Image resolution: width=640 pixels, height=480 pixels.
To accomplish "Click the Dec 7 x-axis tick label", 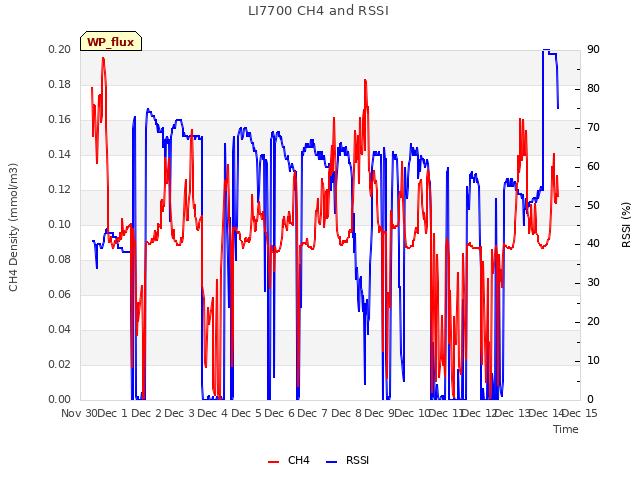I will point(313,413).
